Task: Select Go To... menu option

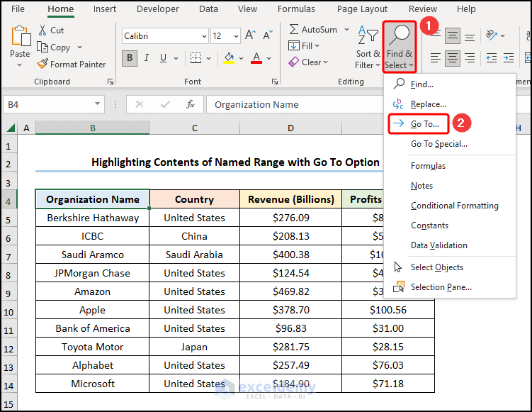Action: tap(425, 124)
